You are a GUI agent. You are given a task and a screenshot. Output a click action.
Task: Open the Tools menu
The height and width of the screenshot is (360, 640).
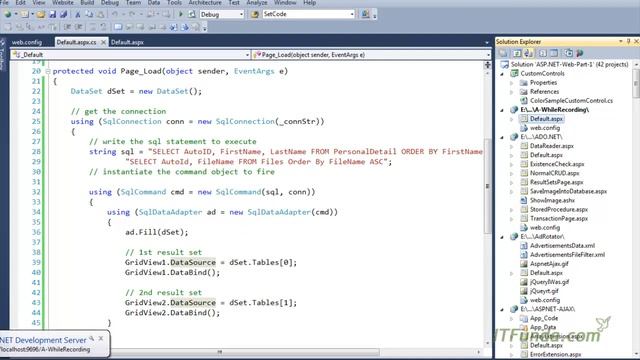174,2
